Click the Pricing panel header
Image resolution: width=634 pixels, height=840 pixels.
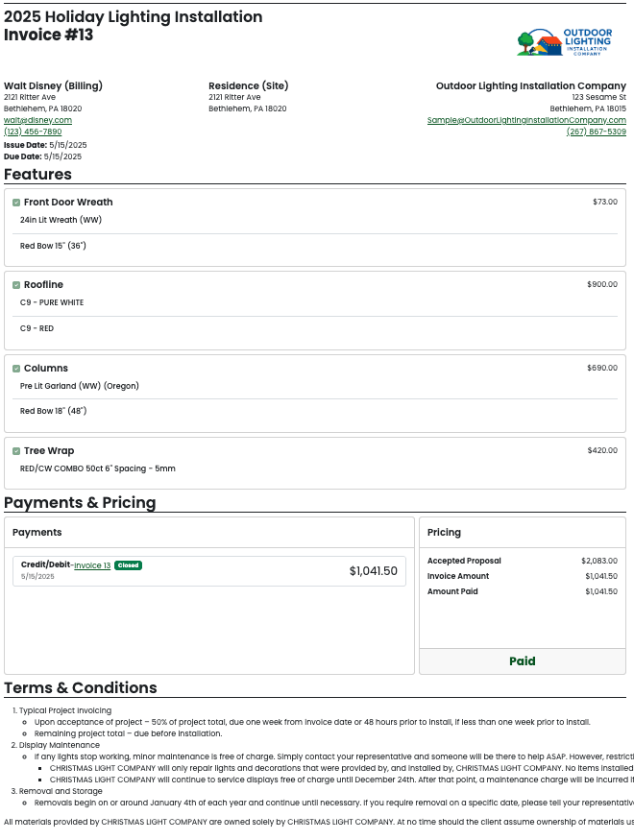coord(522,533)
